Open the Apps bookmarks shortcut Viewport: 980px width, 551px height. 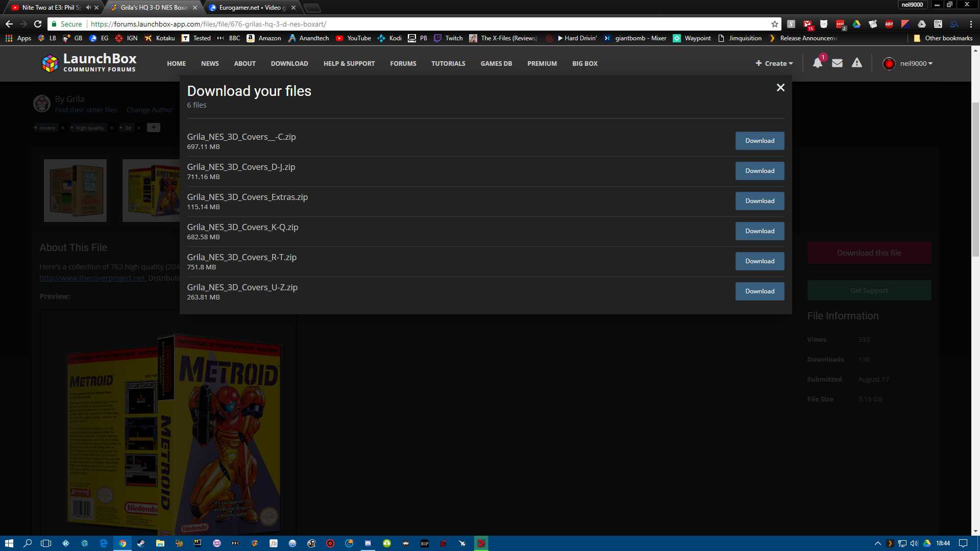coord(18,38)
